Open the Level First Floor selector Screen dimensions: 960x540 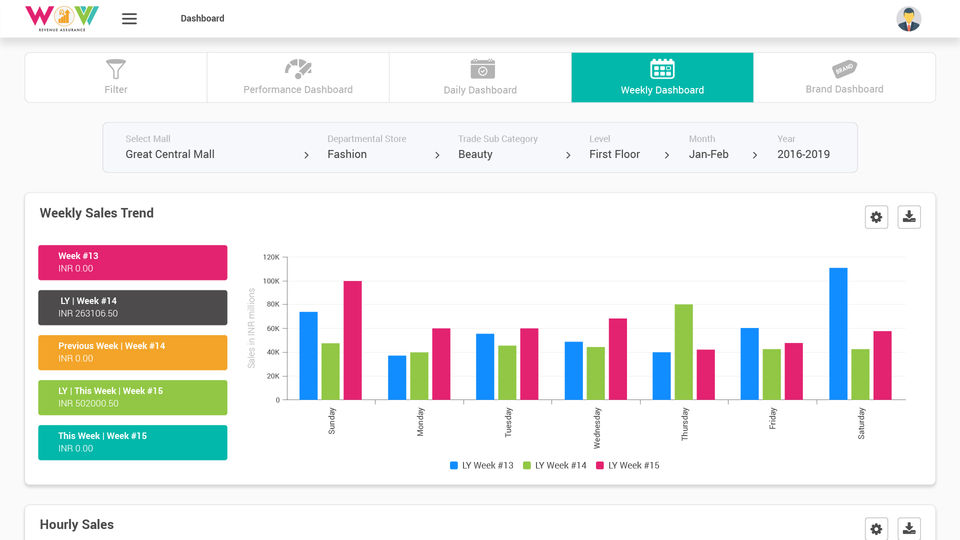click(x=629, y=148)
